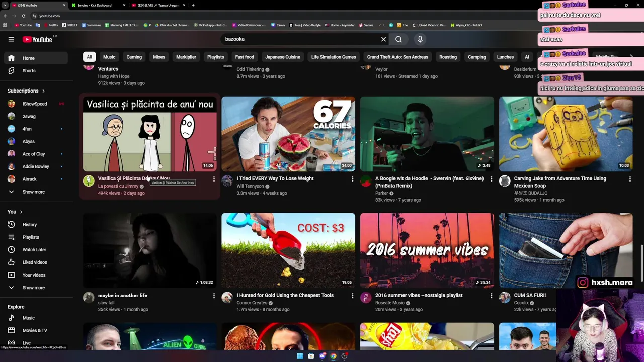Open 'Vasilica și plăcinta de anu' nou' thumbnail
The width and height of the screenshot is (644, 362).
150,134
